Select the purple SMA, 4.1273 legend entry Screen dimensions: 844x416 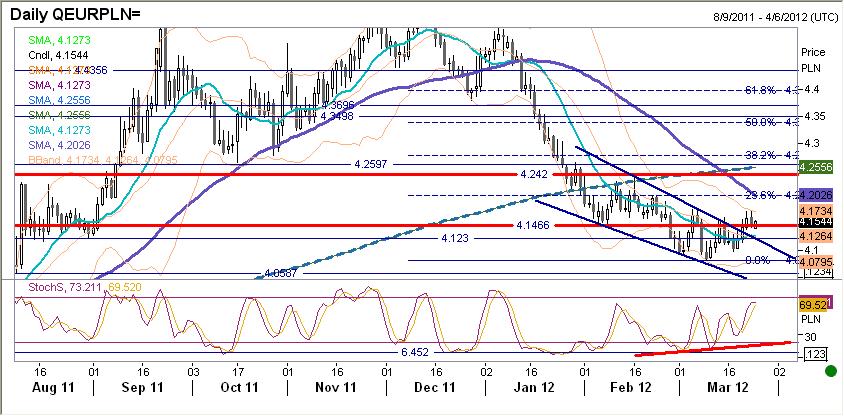(58, 85)
